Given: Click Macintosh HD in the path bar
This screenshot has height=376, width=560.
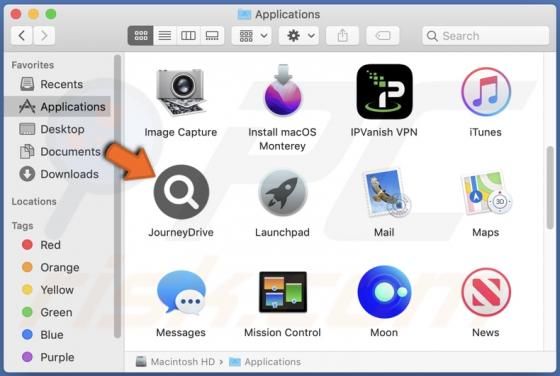Looking at the screenshot, I should 175,362.
